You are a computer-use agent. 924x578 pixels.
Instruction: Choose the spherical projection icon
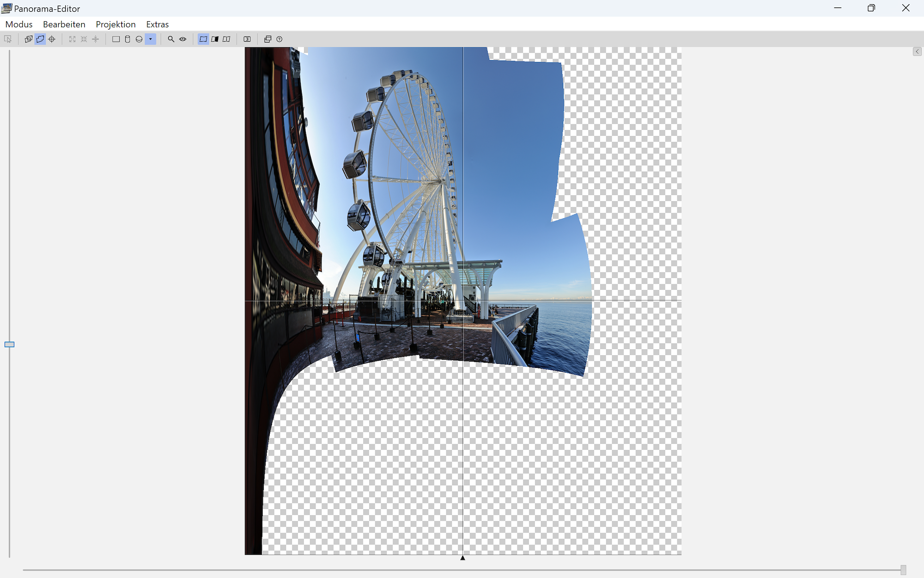(x=139, y=39)
